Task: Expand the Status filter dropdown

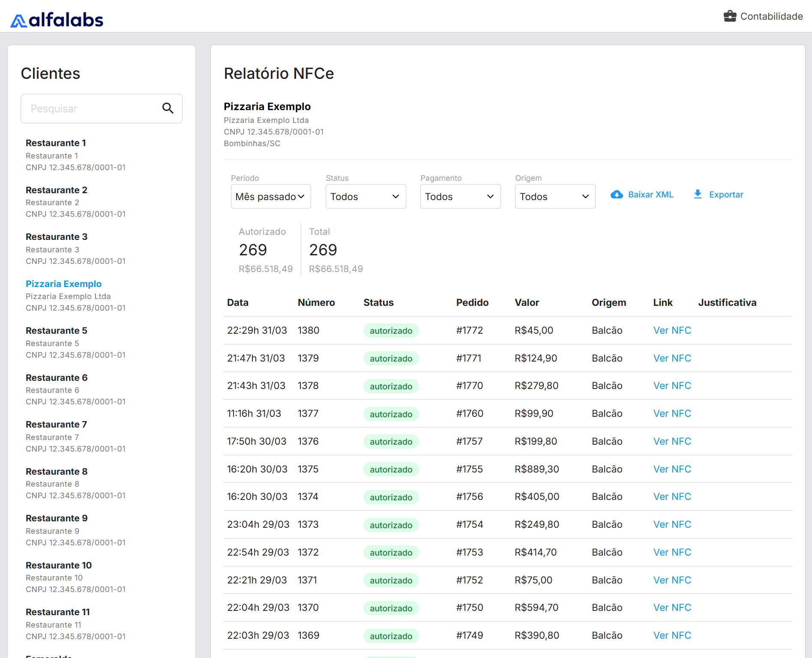Action: point(366,197)
